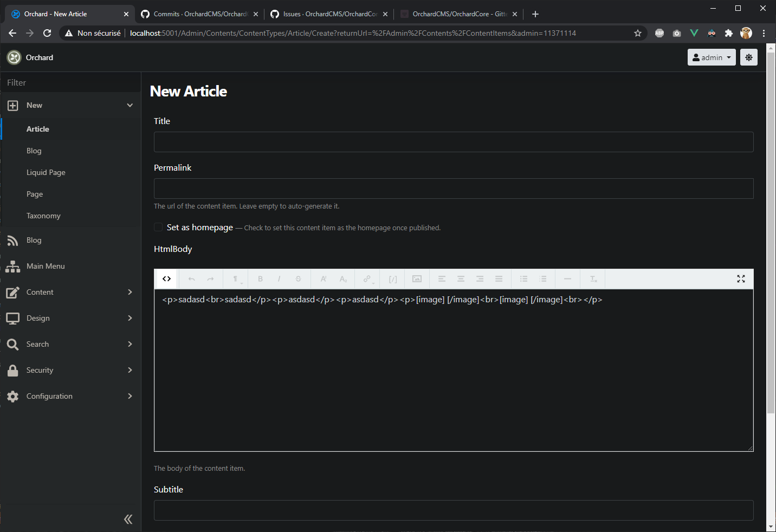This screenshot has width=776, height=532.
Task: Open the admin user dropdown
Action: tap(711, 57)
